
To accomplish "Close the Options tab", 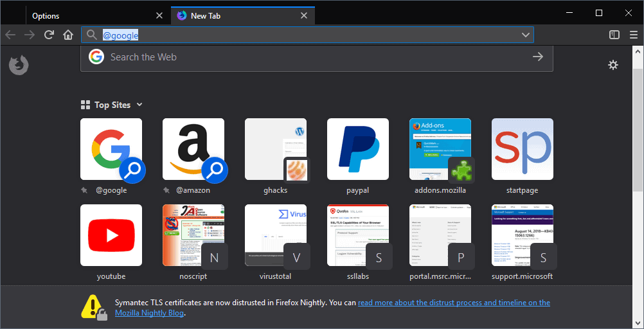I will pyautogui.click(x=159, y=15).
